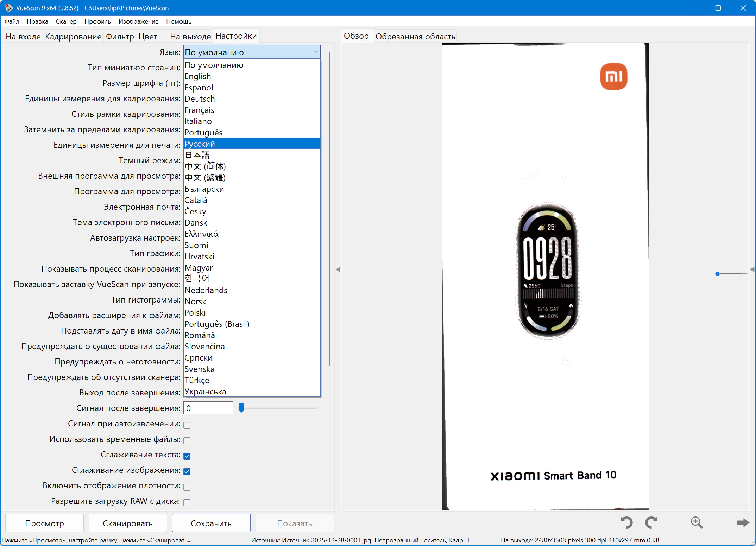Rotate image left with counterclockwise arrow icon
This screenshot has width=756, height=546.
(627, 522)
